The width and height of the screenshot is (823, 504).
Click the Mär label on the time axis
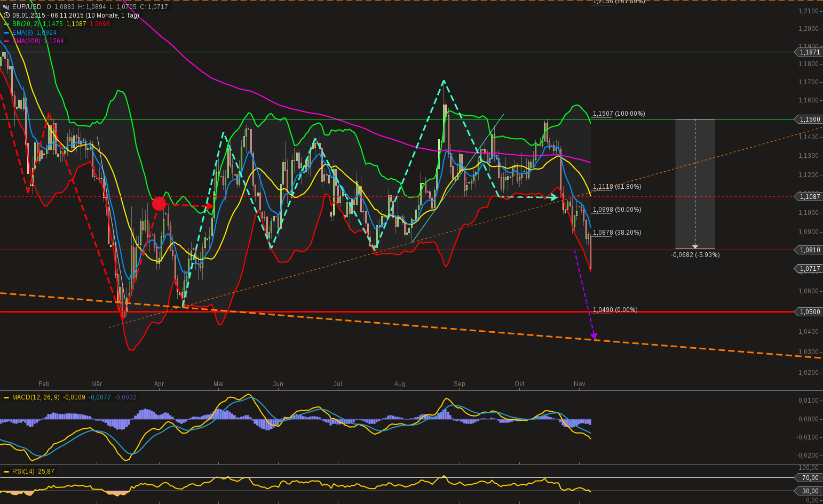coord(97,384)
